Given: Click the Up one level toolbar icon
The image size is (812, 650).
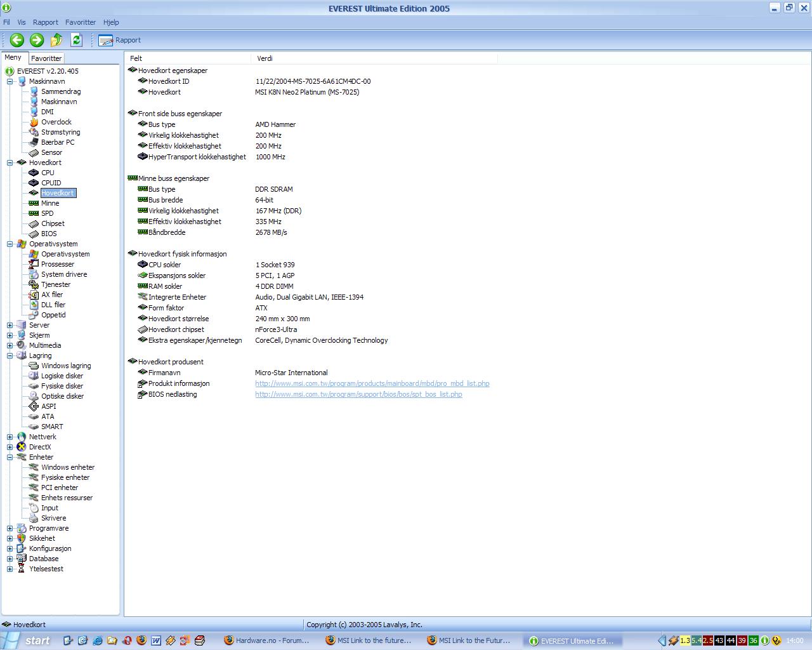Looking at the screenshot, I should (56, 40).
